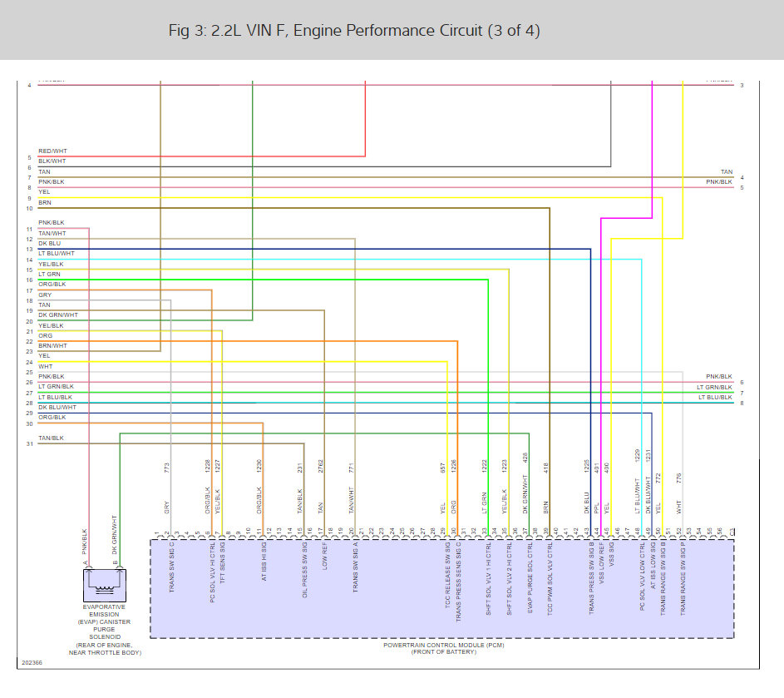
Task: Click the horizontal TAN/BLK label at row 31
Action: (51, 438)
